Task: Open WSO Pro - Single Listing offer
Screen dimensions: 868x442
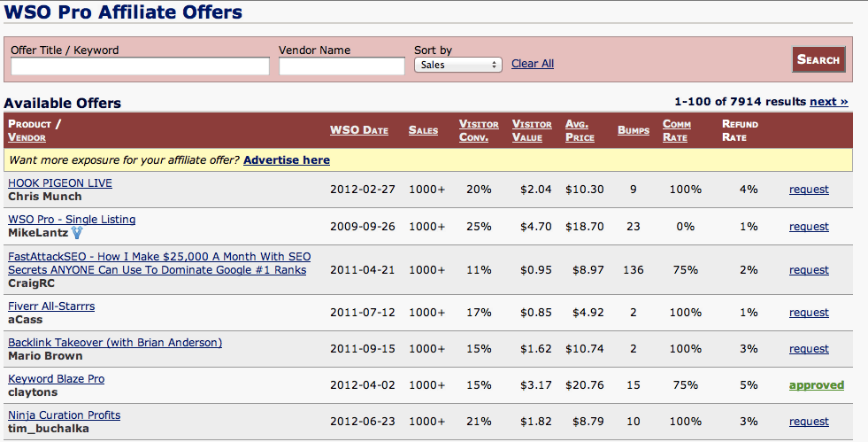Action: point(72,220)
